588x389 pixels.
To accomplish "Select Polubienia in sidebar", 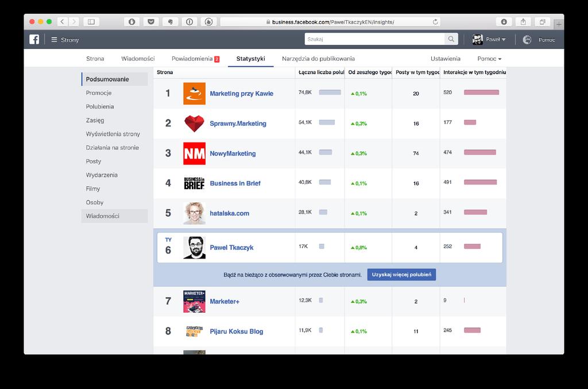I will point(115,106).
